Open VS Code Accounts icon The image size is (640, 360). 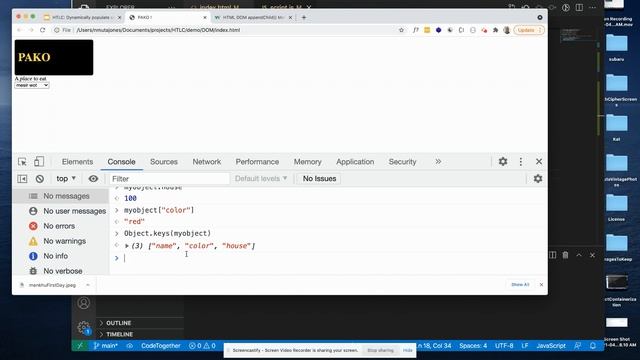84,303
